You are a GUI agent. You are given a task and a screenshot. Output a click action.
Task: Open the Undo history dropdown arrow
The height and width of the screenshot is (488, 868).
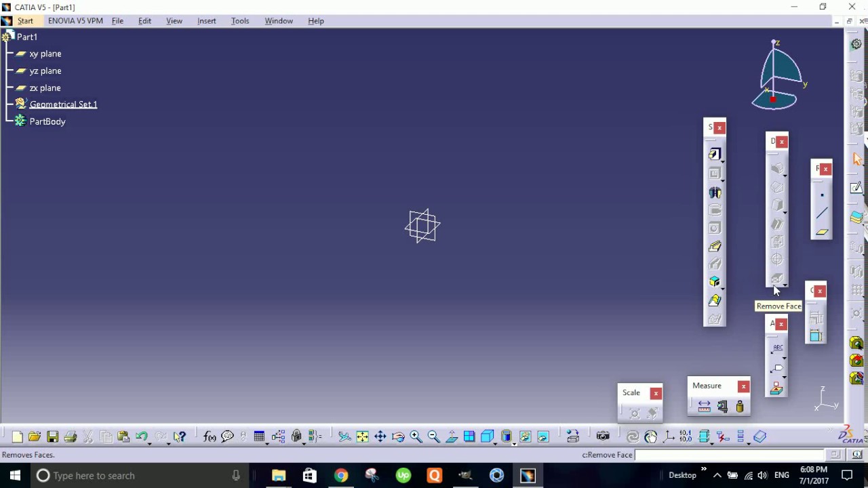[x=150, y=443]
